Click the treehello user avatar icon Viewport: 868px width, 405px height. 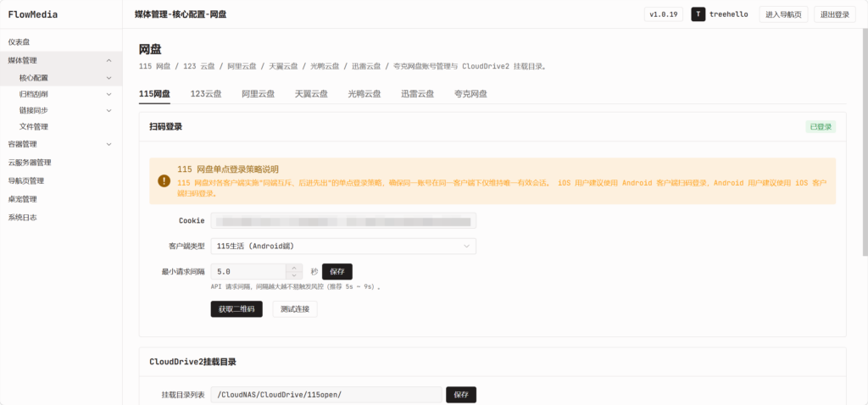[x=698, y=14]
